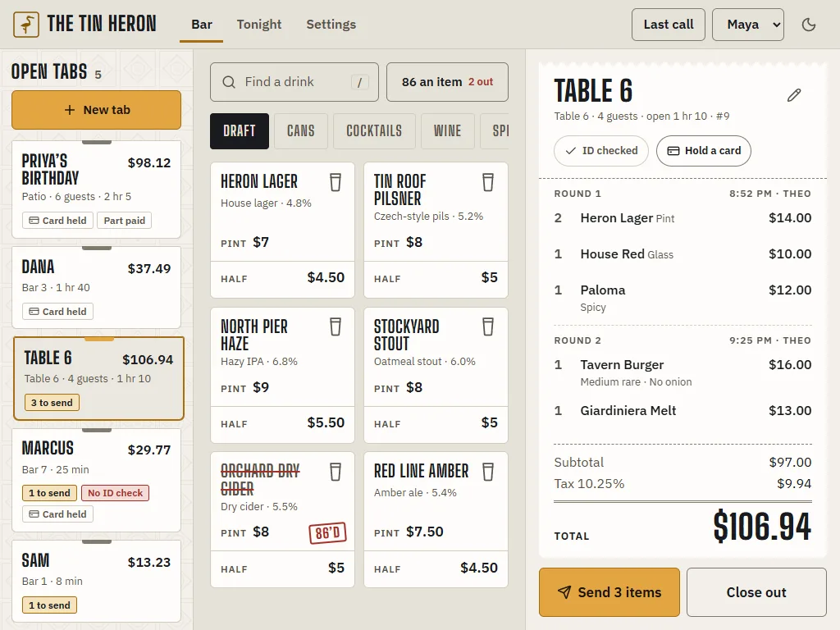Select the Draft category
840x630 pixels.
click(240, 131)
